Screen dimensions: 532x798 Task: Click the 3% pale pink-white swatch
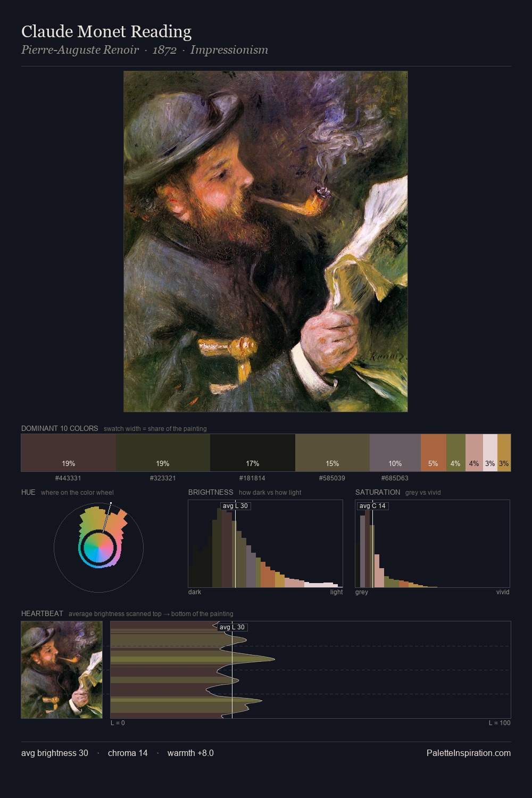click(490, 453)
